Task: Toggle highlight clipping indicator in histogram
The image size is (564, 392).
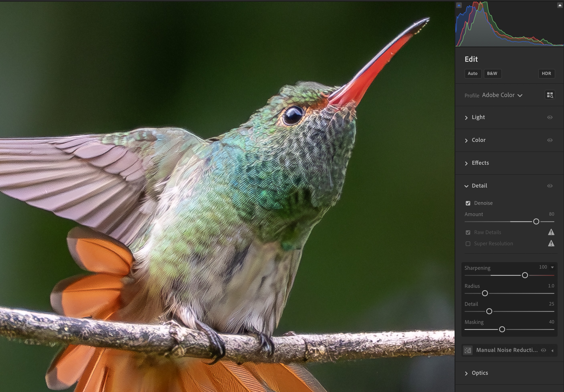Action: [x=560, y=5]
